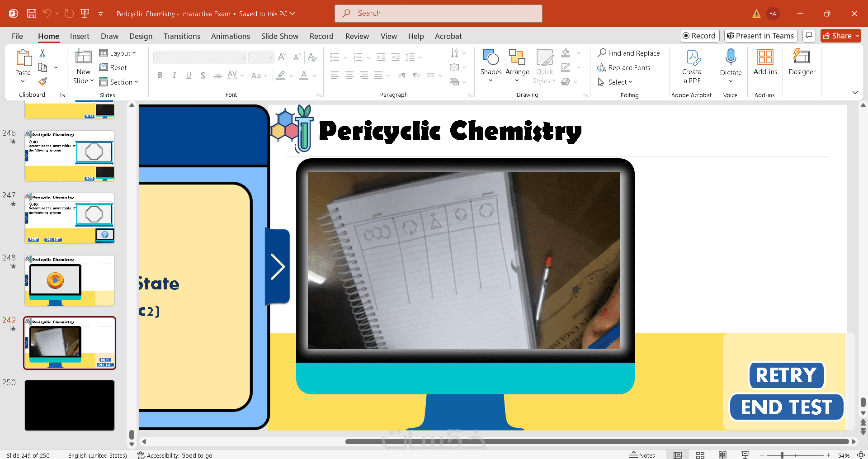Open the font name combo box
868x459 pixels.
[200, 57]
